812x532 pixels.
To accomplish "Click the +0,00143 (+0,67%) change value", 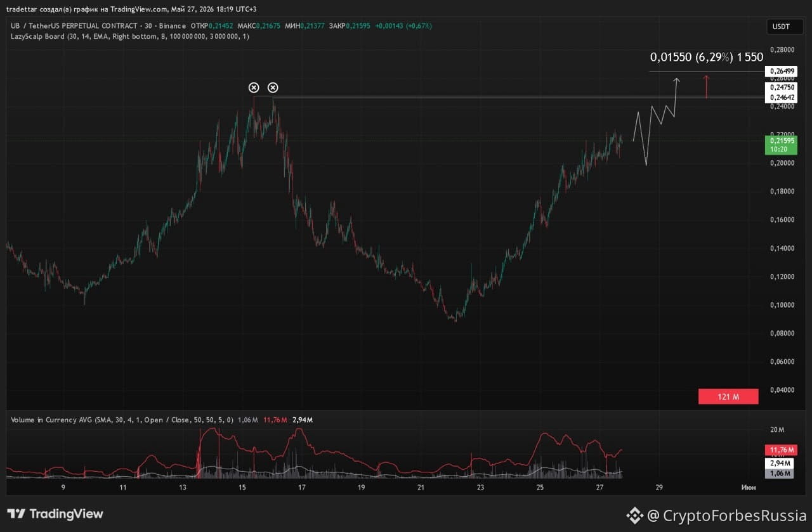I will (403, 26).
